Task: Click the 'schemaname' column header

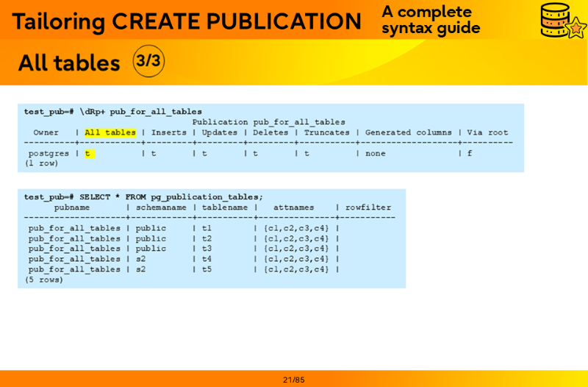Action: point(159,207)
